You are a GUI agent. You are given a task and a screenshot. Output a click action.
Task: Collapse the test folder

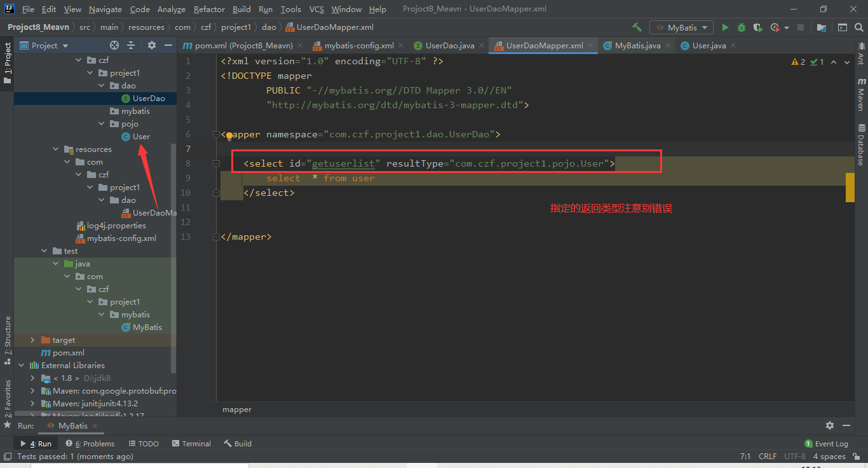(x=44, y=251)
